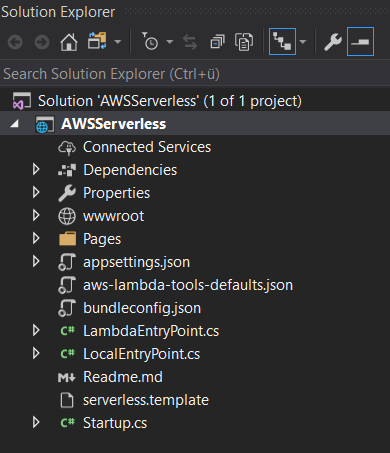This screenshot has width=390, height=453.
Task: Click the appsettings.json file icon
Action: (x=67, y=262)
